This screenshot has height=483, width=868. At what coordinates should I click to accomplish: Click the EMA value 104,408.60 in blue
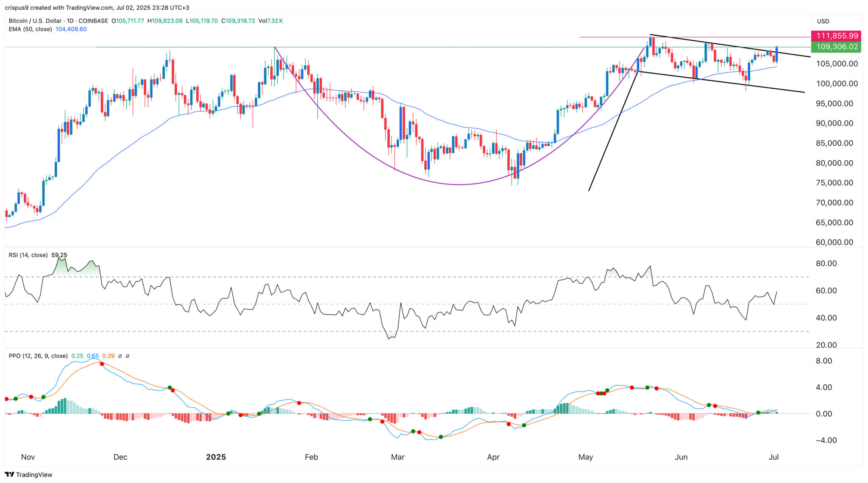(71, 29)
